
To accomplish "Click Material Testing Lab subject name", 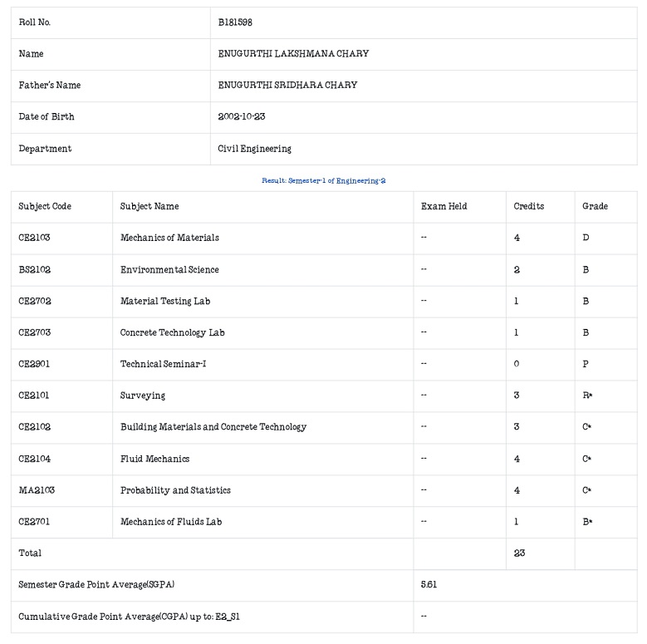I will (x=165, y=302).
